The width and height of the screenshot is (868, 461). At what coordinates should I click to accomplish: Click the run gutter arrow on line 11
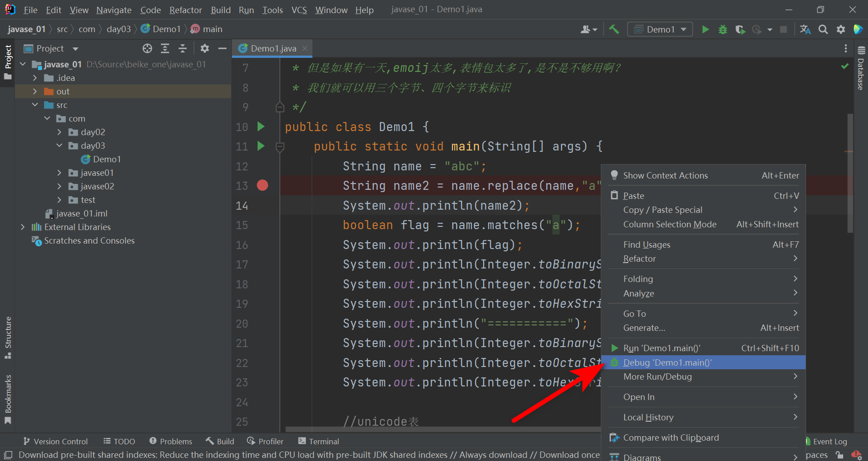(x=261, y=146)
